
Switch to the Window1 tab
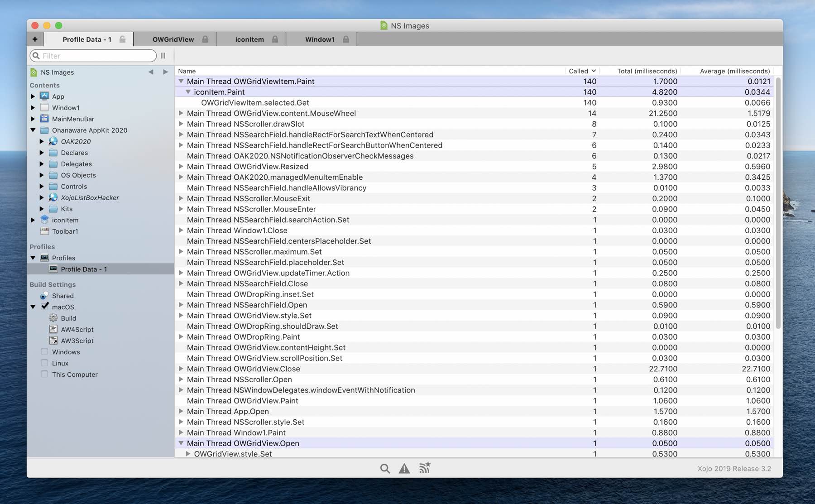point(320,39)
